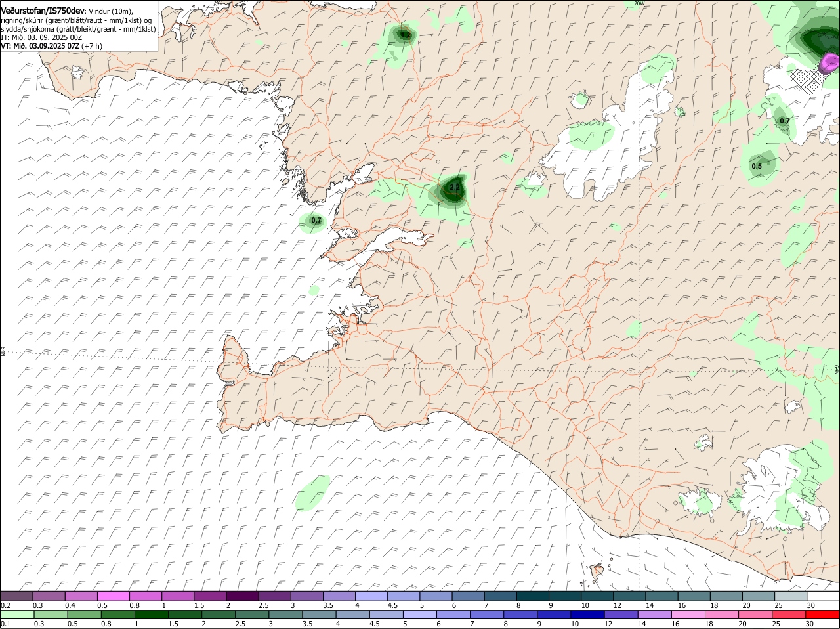Screen dimensions: 840x629
Task: Pick lower legend red swatch after 30
Action: click(x=824, y=615)
